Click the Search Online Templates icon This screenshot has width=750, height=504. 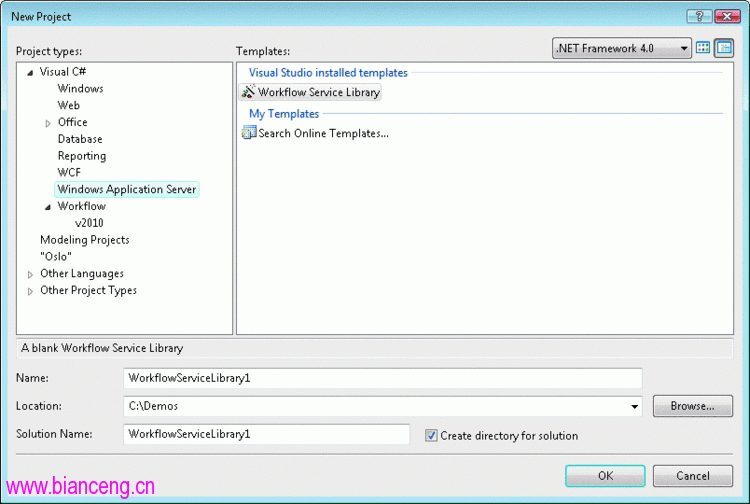pos(249,132)
